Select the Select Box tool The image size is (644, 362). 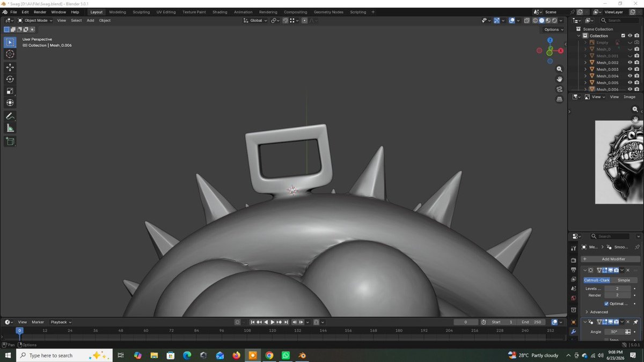[10, 42]
